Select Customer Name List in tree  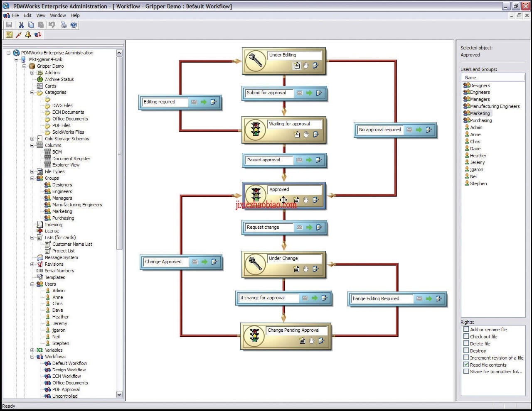72,244
